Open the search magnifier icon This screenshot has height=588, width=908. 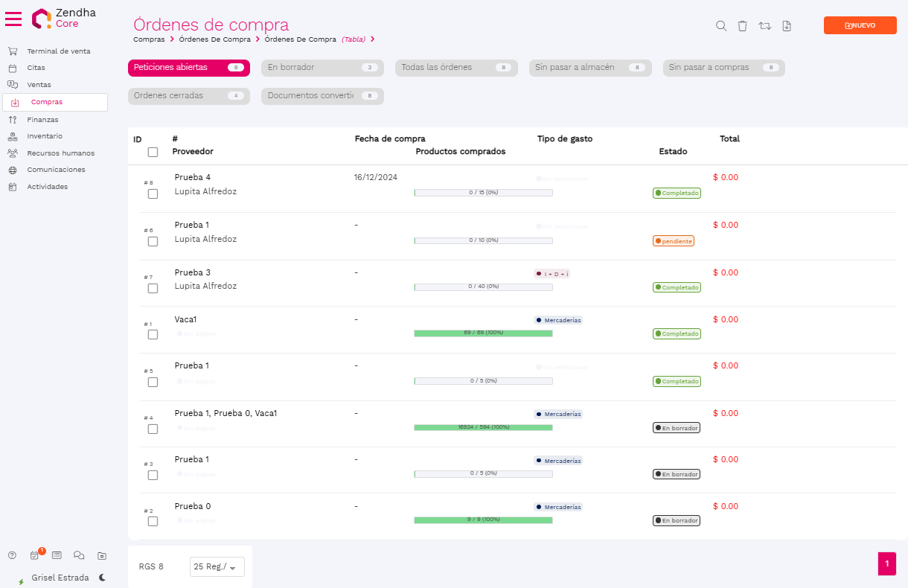[x=720, y=26]
